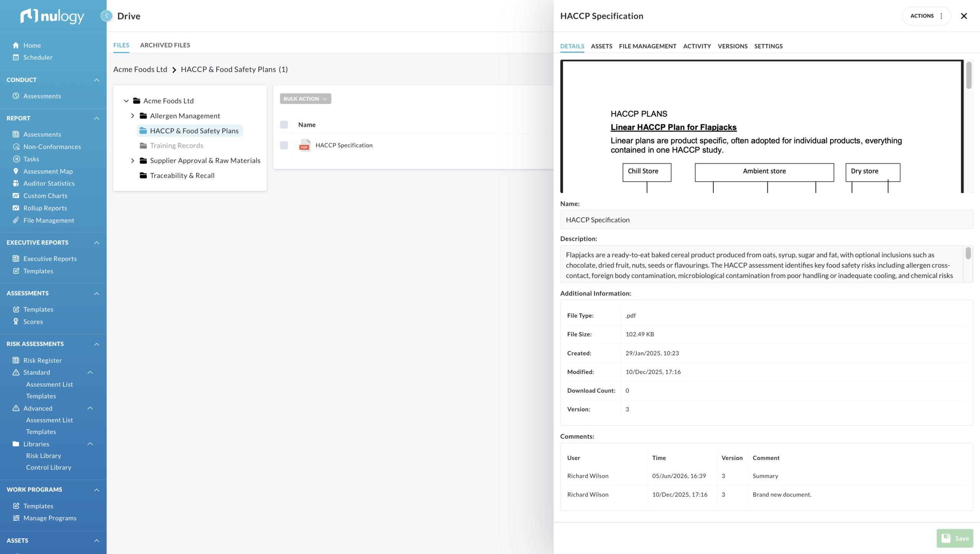Screen dimensions: 980x554
Task: Click the Manage Programs list icon
Action: (16, 518)
